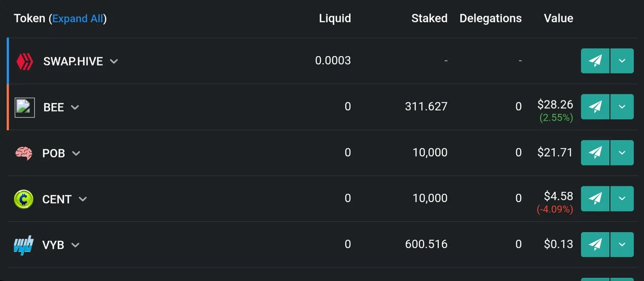Expand the SWAP.HIVE token details chevron

114,61
